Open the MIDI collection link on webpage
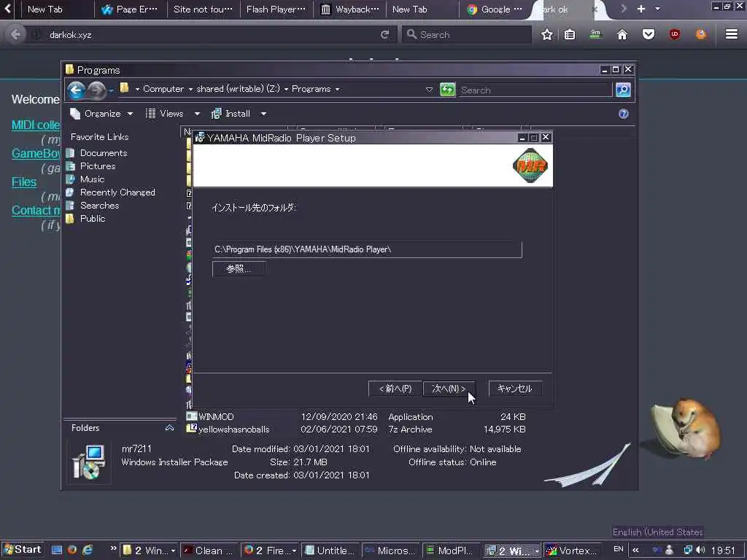Viewport: 747px width, 560px height. 36,125
